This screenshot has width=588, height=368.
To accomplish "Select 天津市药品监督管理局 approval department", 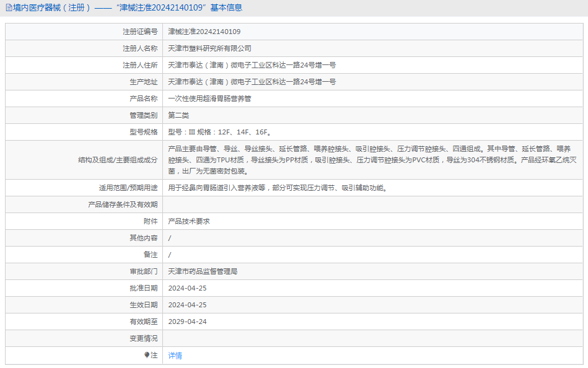I will 203,271.
